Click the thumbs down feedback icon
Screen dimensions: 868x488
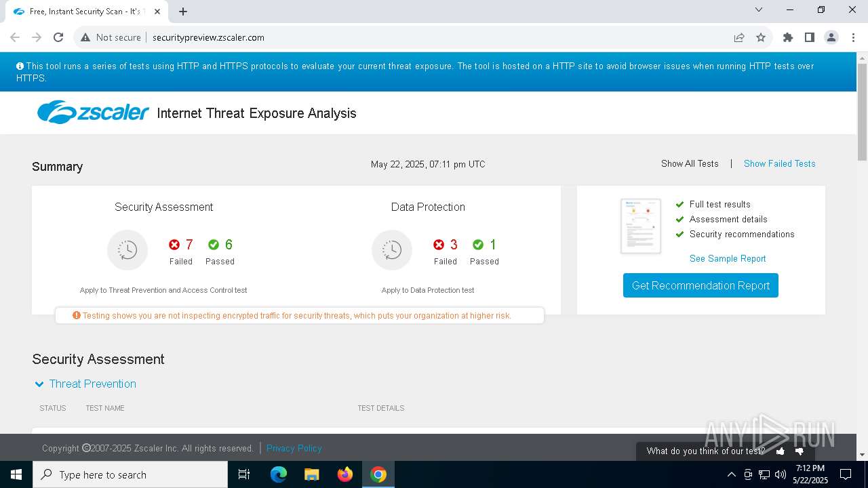800,451
